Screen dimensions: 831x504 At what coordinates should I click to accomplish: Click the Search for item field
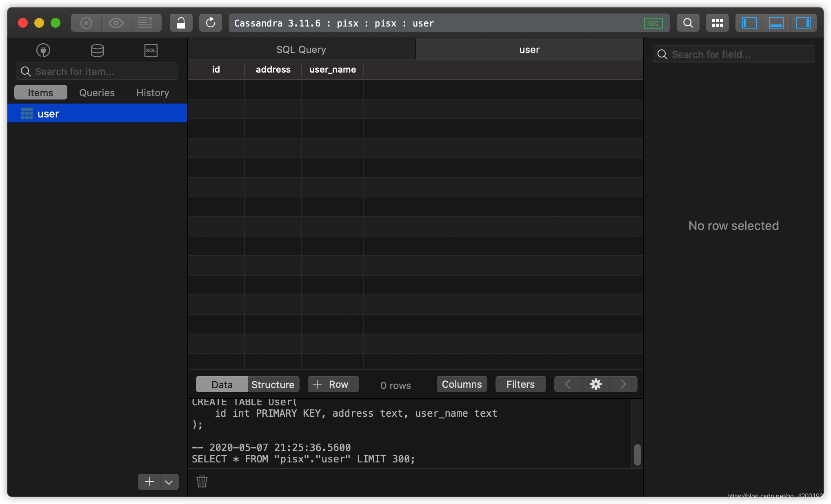(97, 71)
